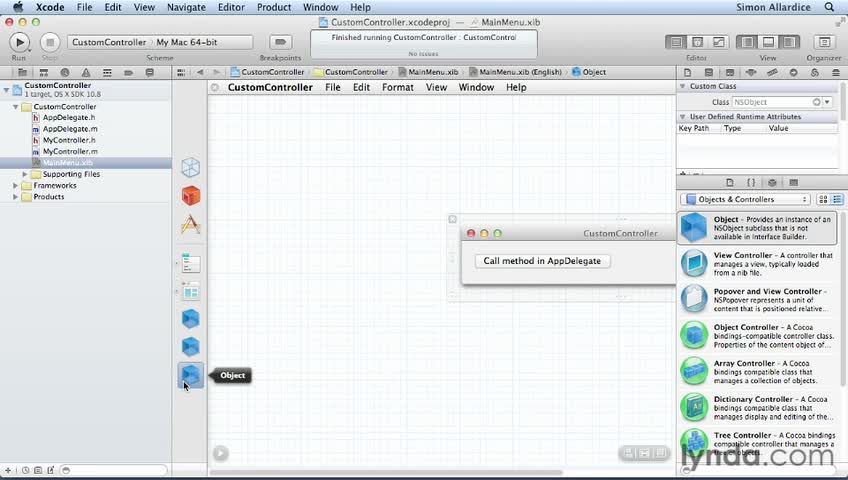This screenshot has width=848, height=480.
Task: Show the Identity inspector
Action: [730, 72]
